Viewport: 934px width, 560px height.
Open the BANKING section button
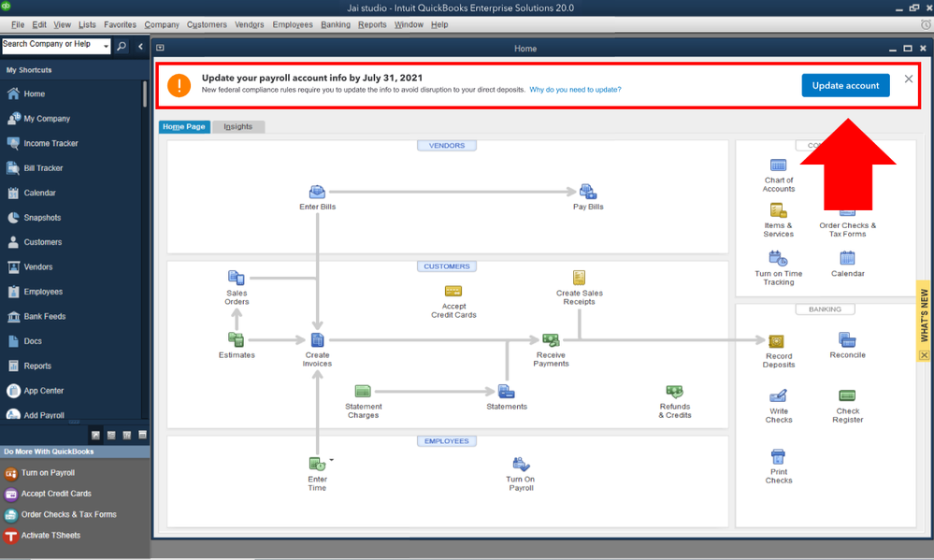click(x=825, y=309)
